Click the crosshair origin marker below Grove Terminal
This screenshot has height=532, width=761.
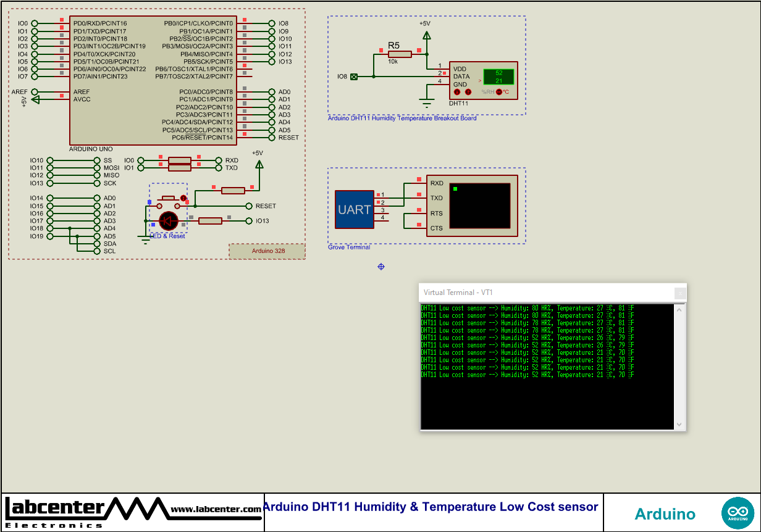380,266
